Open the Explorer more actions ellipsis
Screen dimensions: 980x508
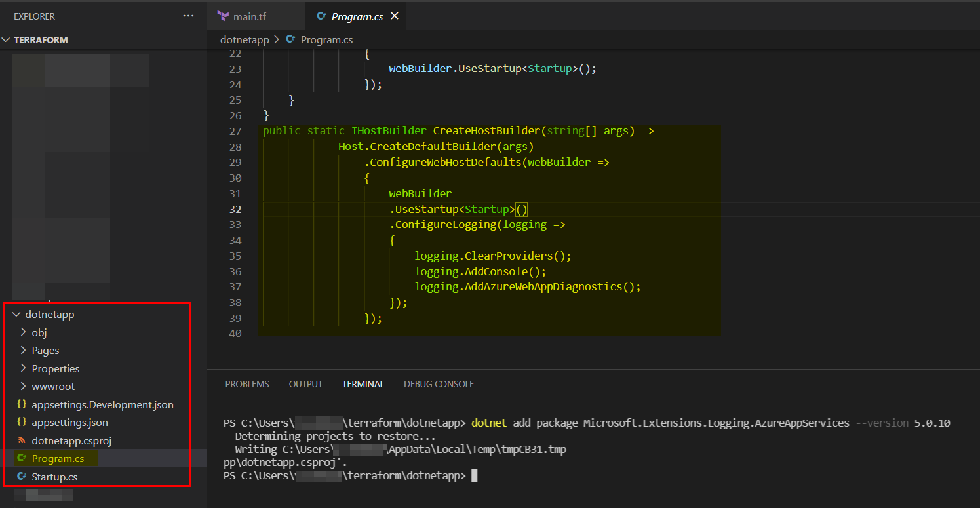coord(188,16)
